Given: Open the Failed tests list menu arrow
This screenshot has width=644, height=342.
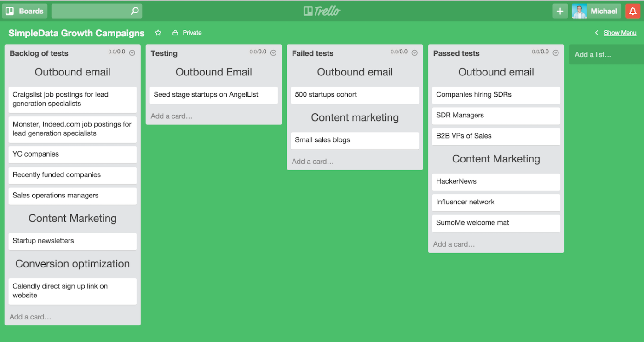Looking at the screenshot, I should pos(414,53).
